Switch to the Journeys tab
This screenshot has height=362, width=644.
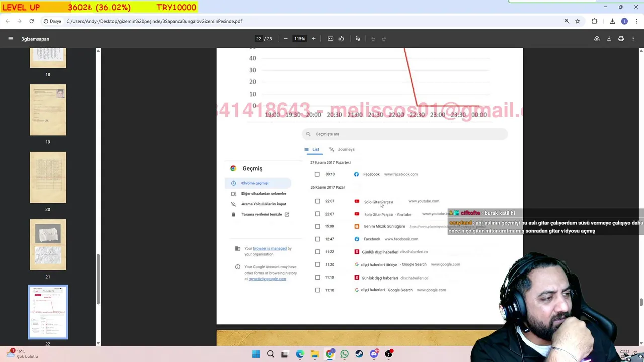point(342,149)
